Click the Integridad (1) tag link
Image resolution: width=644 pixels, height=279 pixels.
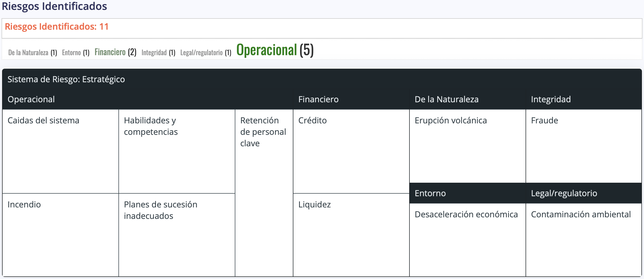point(158,53)
